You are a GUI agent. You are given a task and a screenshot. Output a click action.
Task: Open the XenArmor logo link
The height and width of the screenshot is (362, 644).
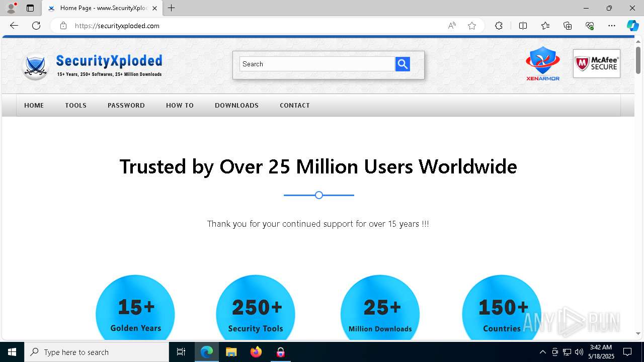(542, 64)
